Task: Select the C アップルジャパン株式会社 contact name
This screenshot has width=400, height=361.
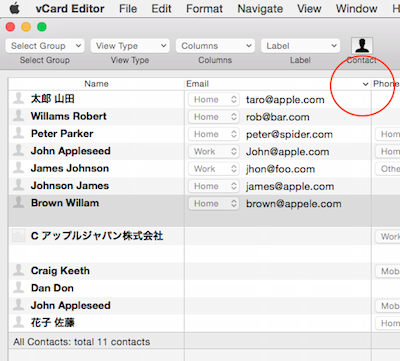Action: [97, 236]
